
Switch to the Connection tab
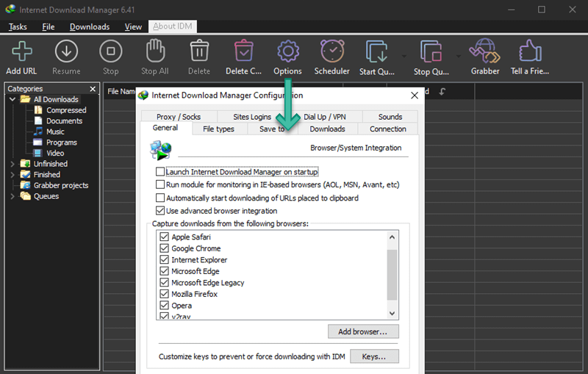388,129
